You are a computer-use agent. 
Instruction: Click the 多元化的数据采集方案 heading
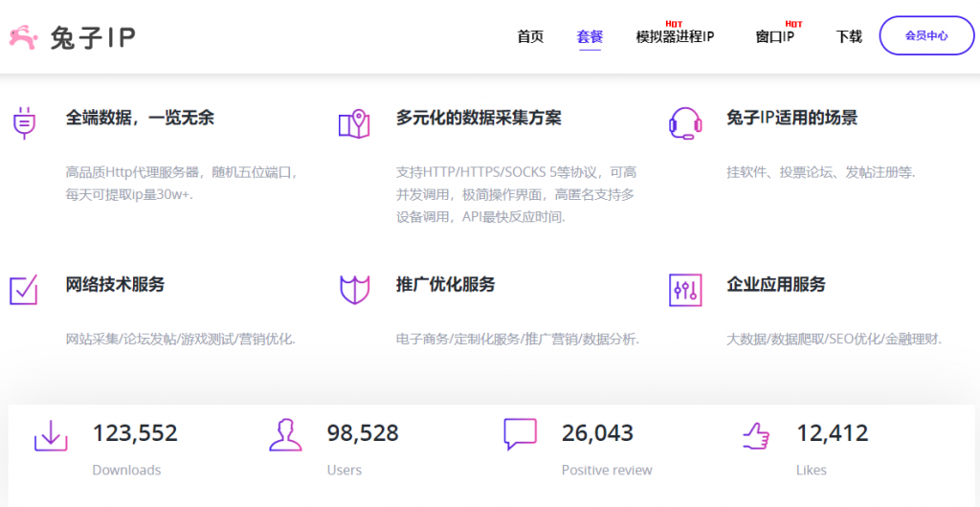(479, 118)
